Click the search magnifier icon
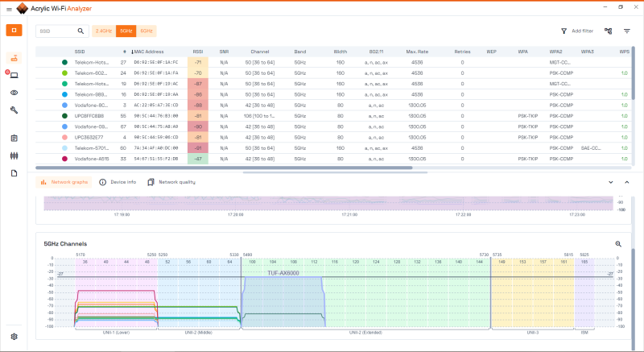The image size is (644, 352). (x=80, y=31)
